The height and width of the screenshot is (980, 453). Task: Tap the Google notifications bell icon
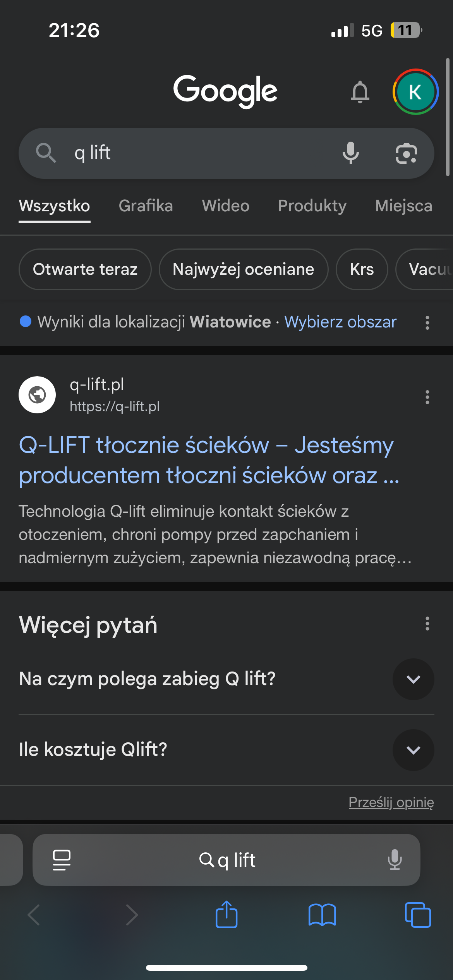[x=360, y=92]
